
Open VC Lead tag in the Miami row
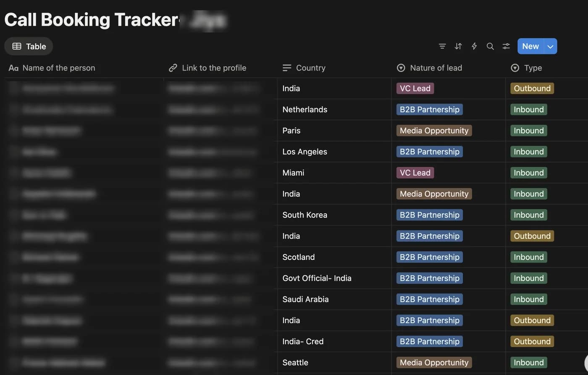coord(415,173)
